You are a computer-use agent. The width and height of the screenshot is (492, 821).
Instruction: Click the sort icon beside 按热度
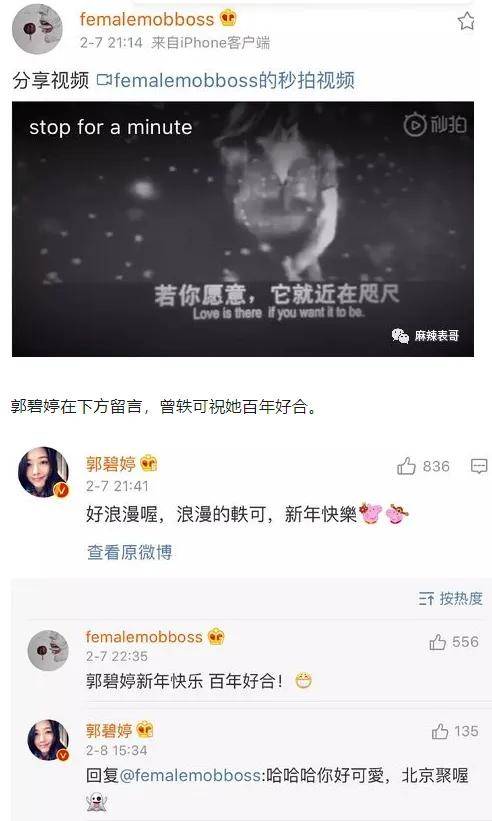point(426,598)
